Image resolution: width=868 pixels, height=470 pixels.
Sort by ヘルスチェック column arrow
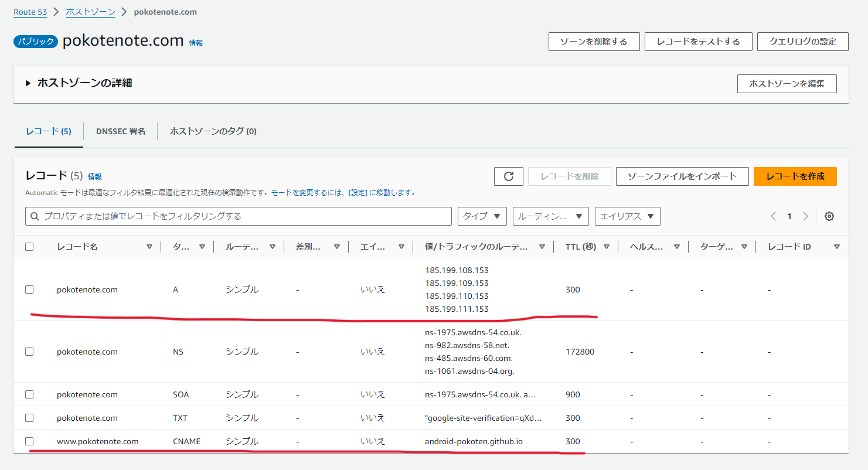[677, 247]
